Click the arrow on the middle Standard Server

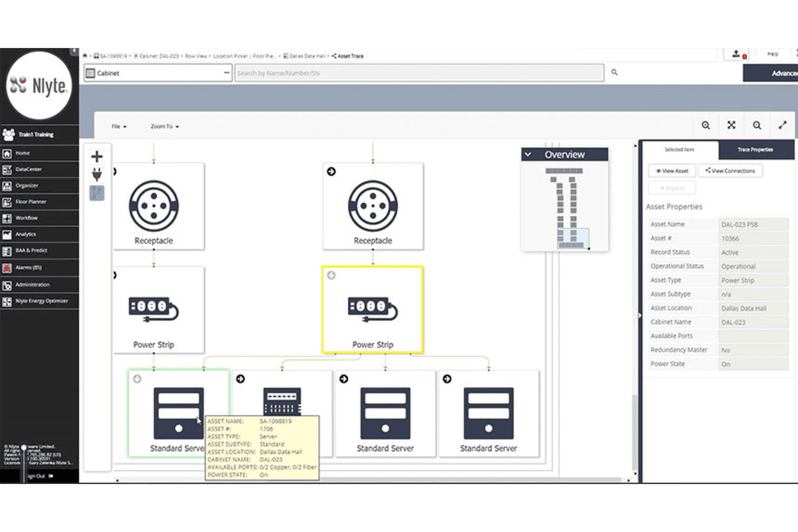[343, 379]
